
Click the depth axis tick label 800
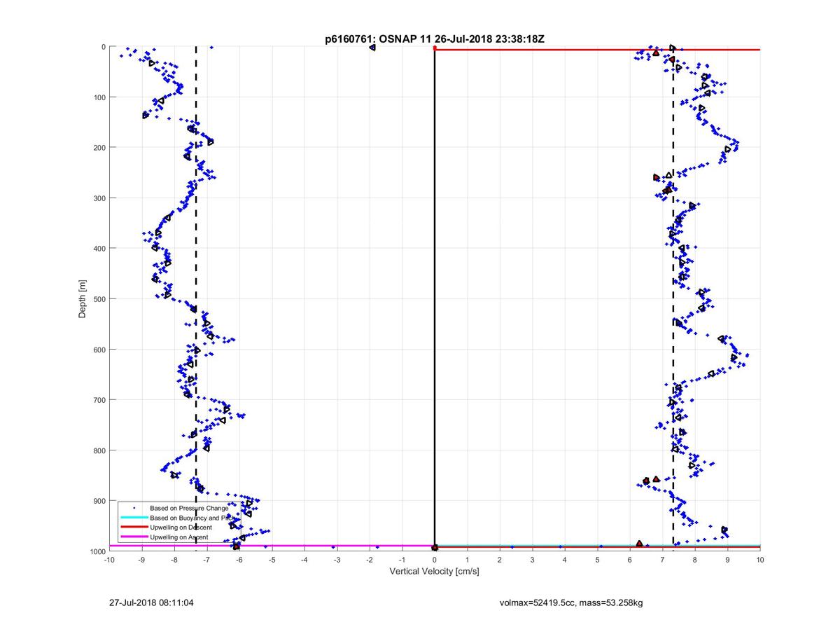(x=99, y=450)
